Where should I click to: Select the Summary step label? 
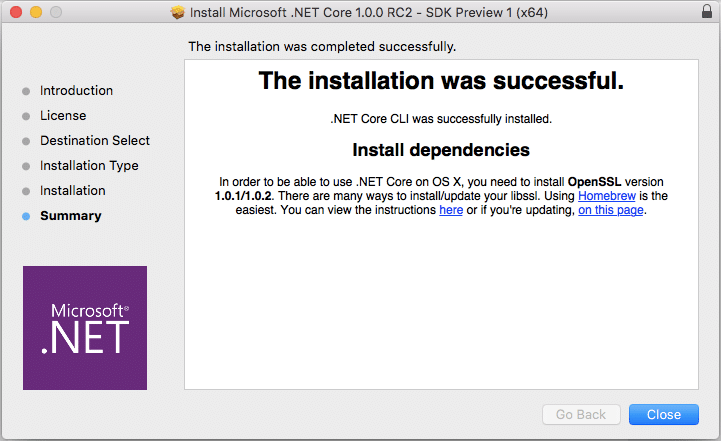(x=71, y=216)
